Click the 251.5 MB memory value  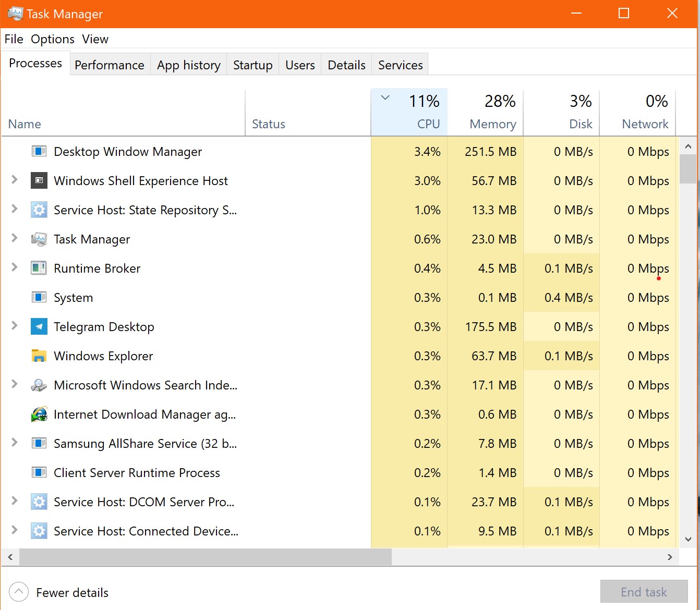click(x=490, y=152)
